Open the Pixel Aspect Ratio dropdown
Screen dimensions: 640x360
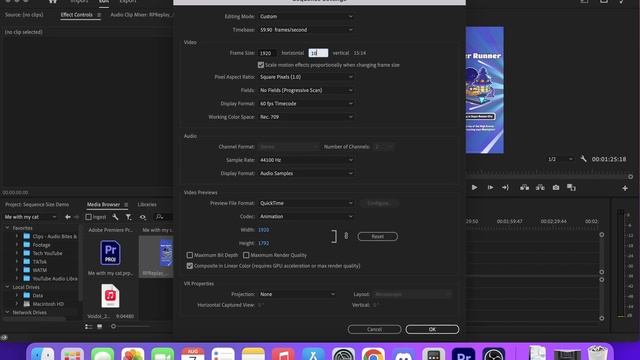(x=306, y=77)
